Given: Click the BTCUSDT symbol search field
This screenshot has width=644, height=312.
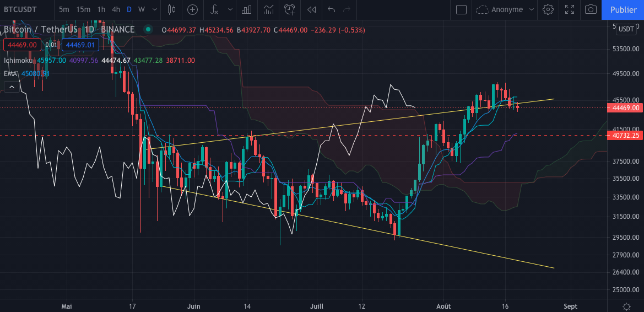Looking at the screenshot, I should tap(26, 9).
